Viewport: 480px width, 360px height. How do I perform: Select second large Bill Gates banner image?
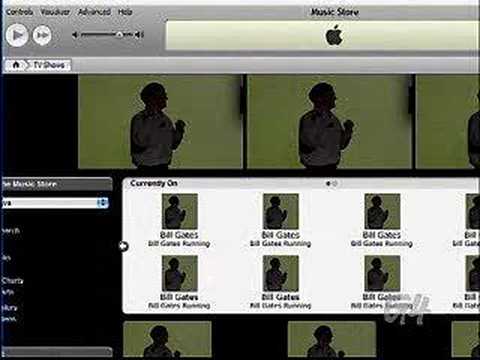point(329,122)
